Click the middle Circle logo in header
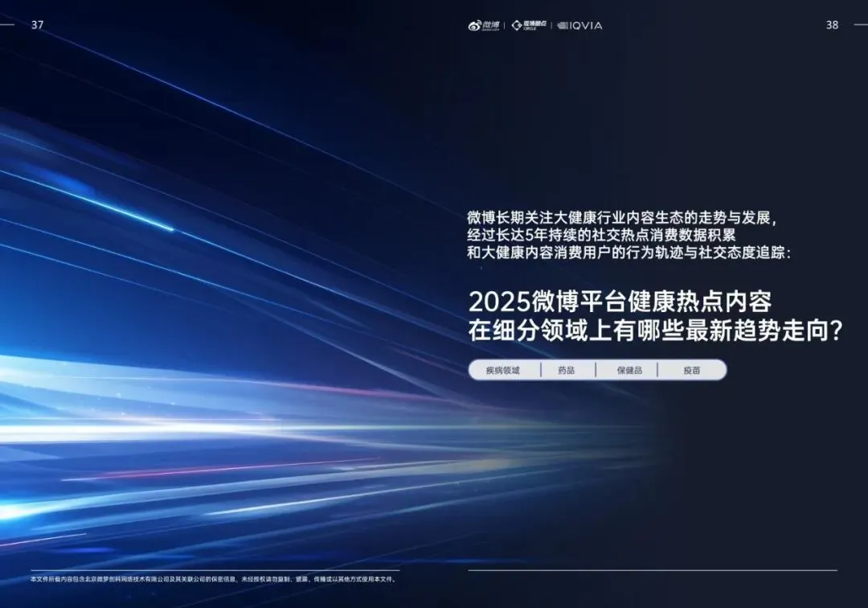This screenshot has height=608, width=868. (x=529, y=26)
